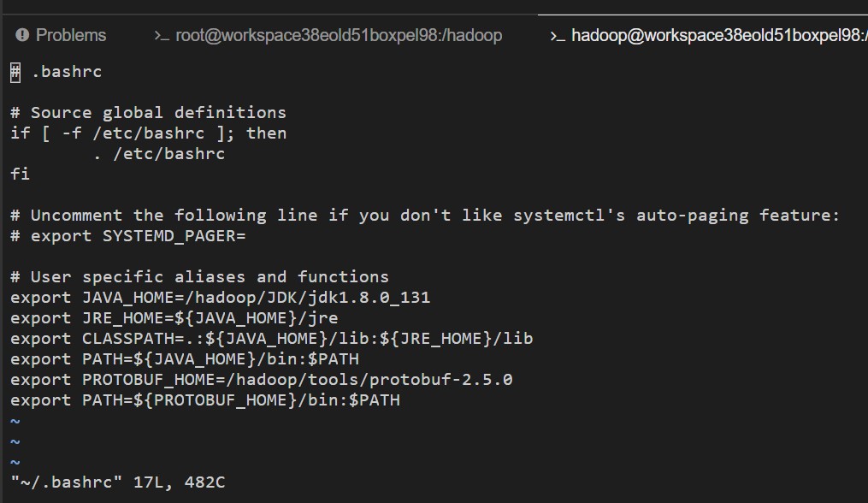Click the export JAVA_HOME line

coord(221,298)
